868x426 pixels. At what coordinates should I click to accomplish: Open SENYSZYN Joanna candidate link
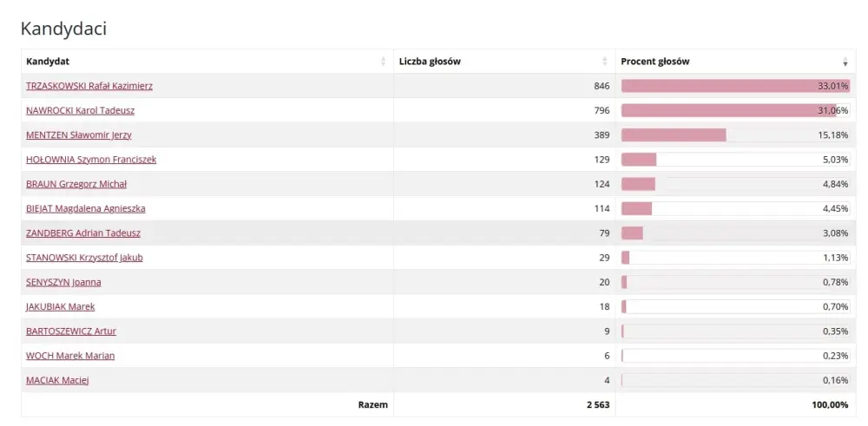click(x=63, y=282)
